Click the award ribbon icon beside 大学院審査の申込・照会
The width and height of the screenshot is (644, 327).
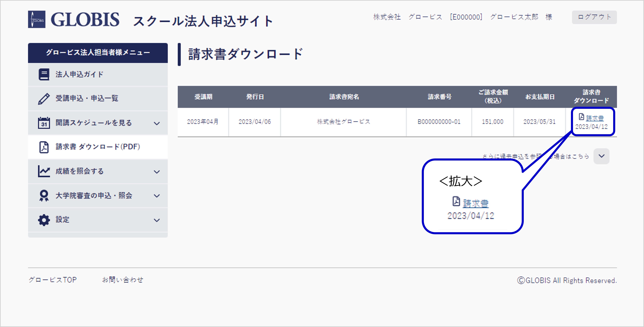[x=44, y=196]
